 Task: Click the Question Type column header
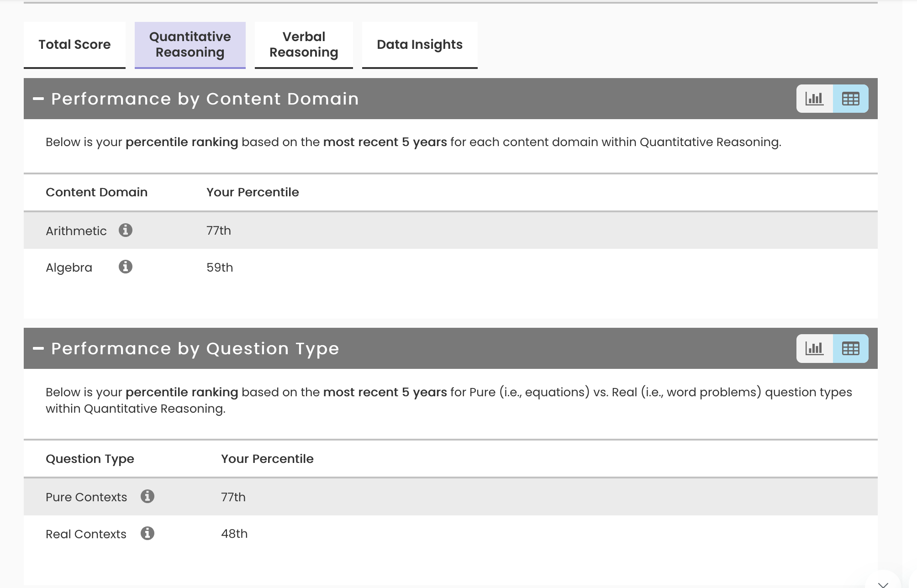(90, 459)
